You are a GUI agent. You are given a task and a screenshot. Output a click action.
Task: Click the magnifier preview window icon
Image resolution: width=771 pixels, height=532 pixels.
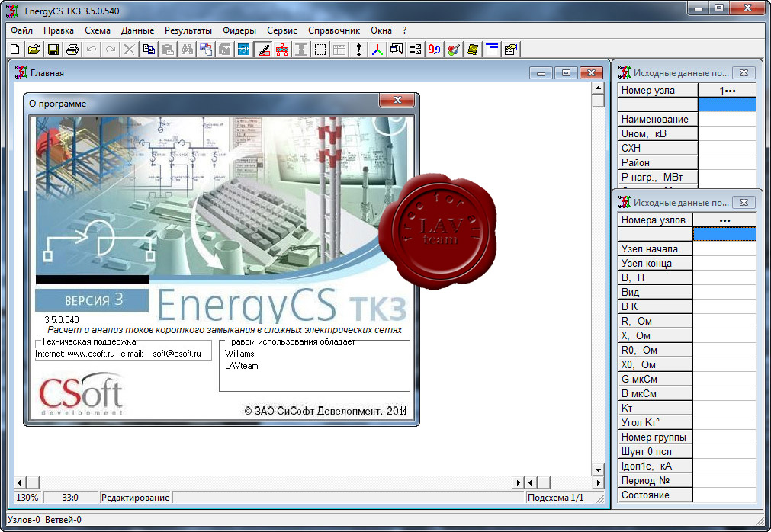click(397, 49)
